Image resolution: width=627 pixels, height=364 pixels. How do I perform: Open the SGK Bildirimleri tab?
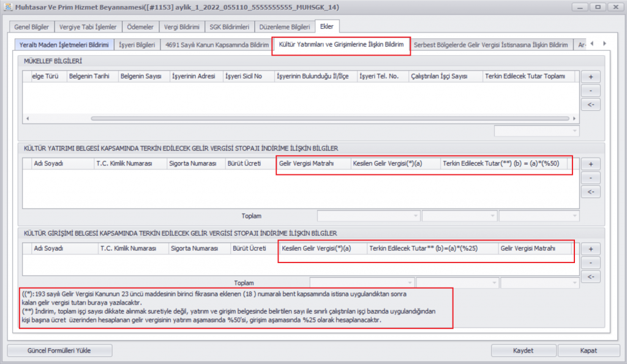[229, 27]
